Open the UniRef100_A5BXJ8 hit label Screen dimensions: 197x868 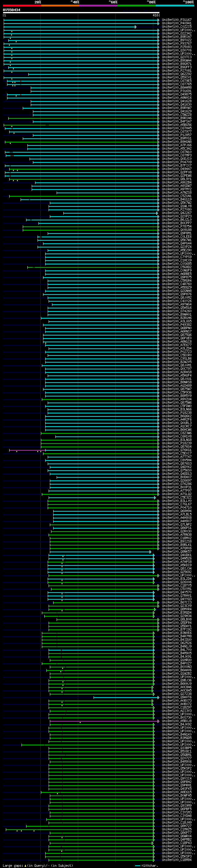click(x=176, y=721)
